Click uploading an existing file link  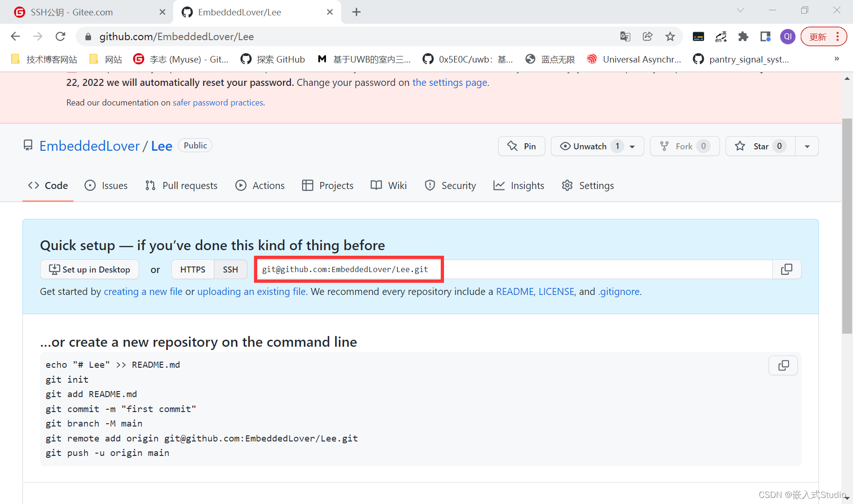pos(252,292)
